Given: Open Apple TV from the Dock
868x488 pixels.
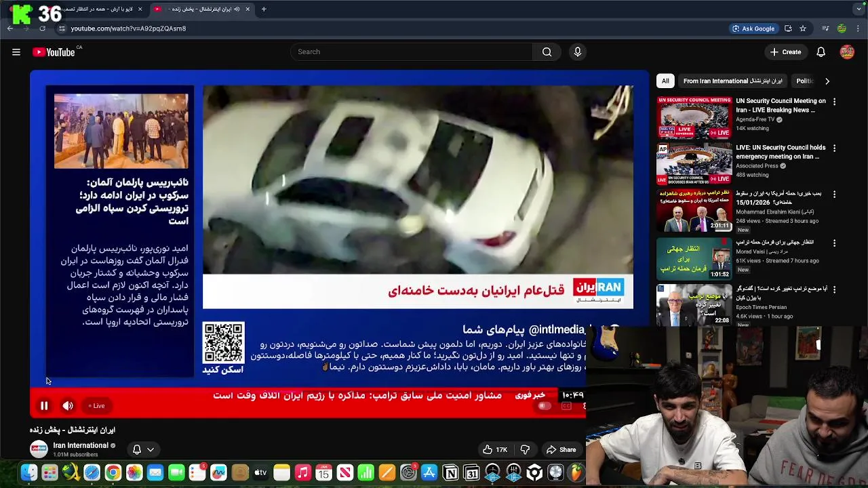Looking at the screenshot, I should [x=260, y=473].
